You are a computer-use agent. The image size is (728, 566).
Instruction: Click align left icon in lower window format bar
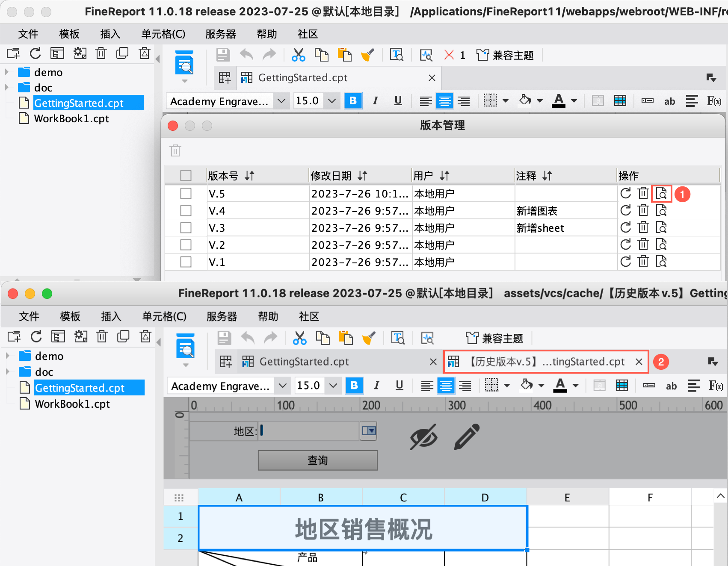(427, 386)
